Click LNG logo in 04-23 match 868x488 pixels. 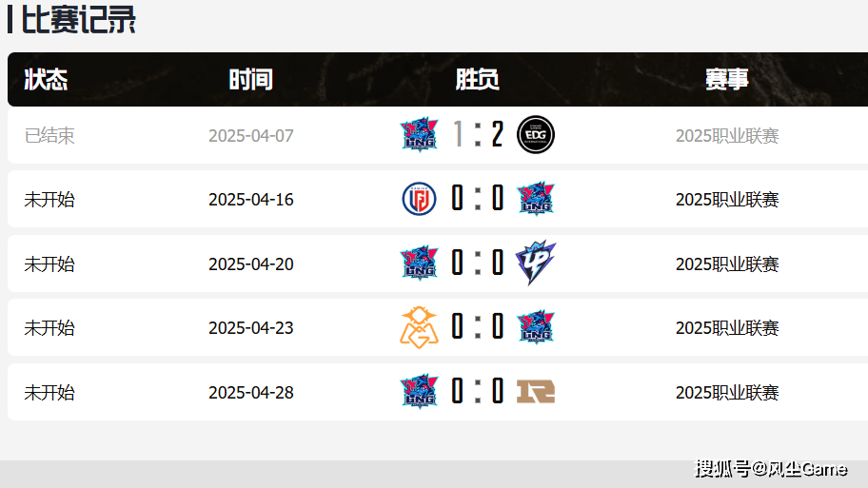click(x=535, y=327)
